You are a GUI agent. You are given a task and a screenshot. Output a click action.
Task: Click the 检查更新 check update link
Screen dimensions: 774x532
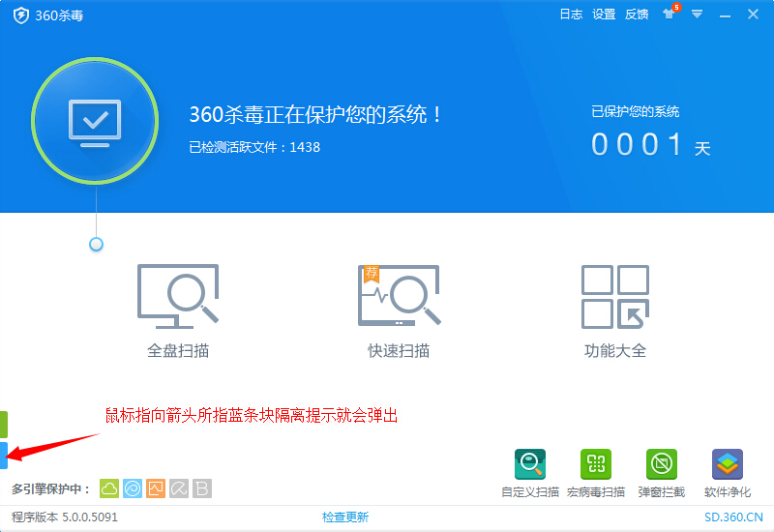pyautogui.click(x=345, y=517)
